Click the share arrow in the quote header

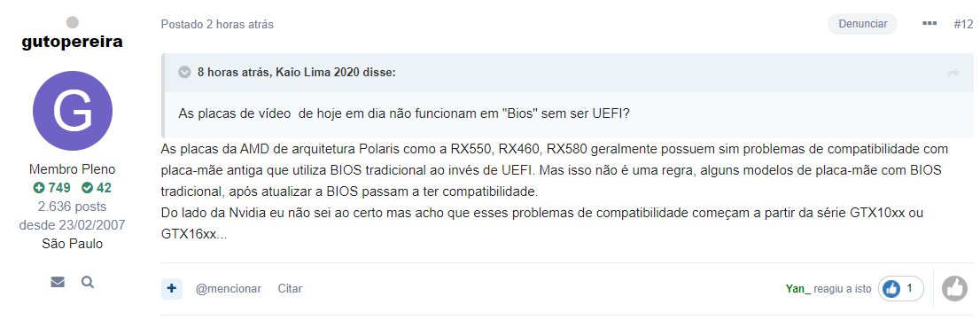(x=953, y=73)
